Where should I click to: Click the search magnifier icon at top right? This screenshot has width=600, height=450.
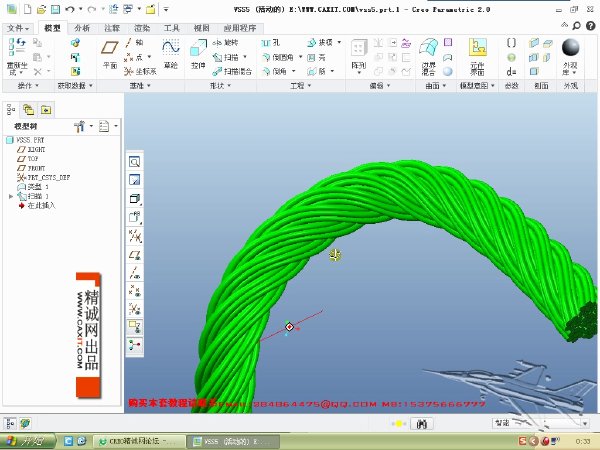[576, 26]
